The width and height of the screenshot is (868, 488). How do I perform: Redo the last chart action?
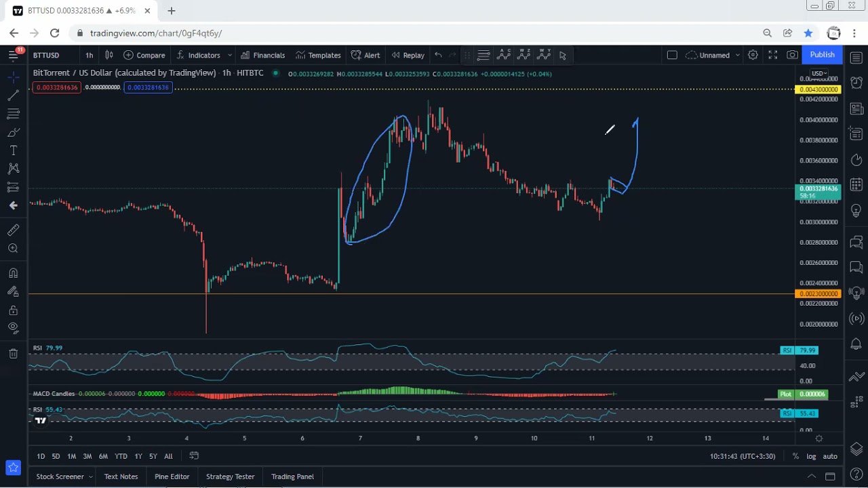453,55
